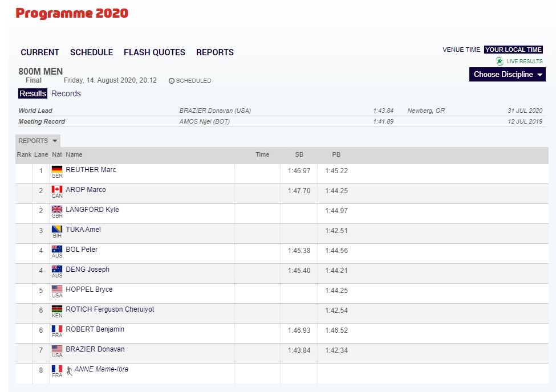
Task: Click the clock icon next to Scheduled
Action: coord(171,81)
